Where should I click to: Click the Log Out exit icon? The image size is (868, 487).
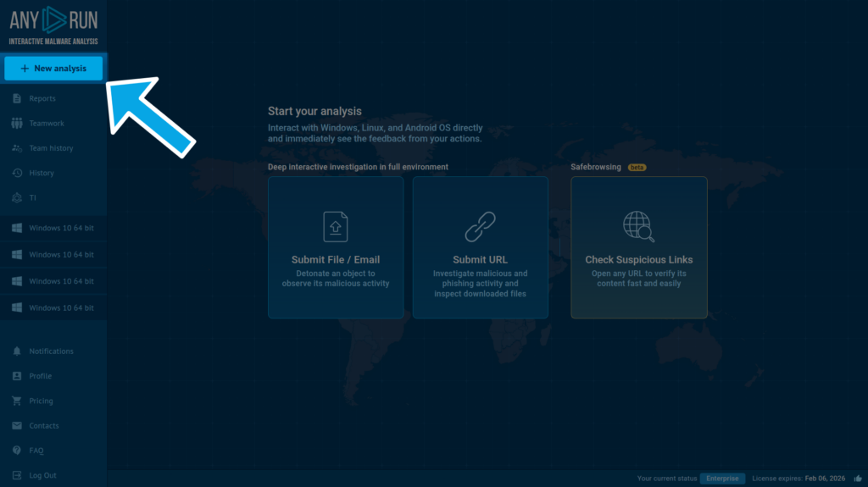17,475
